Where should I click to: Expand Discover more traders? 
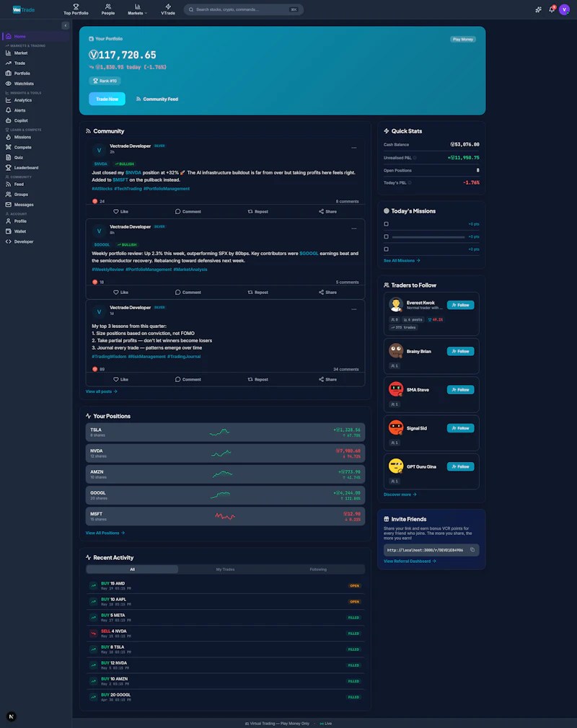[x=400, y=494]
